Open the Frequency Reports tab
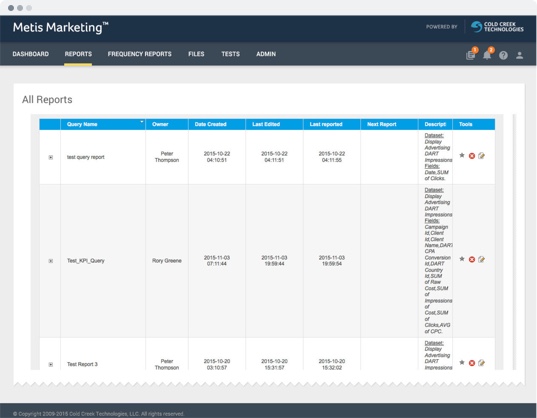The width and height of the screenshot is (537, 418). click(x=139, y=54)
